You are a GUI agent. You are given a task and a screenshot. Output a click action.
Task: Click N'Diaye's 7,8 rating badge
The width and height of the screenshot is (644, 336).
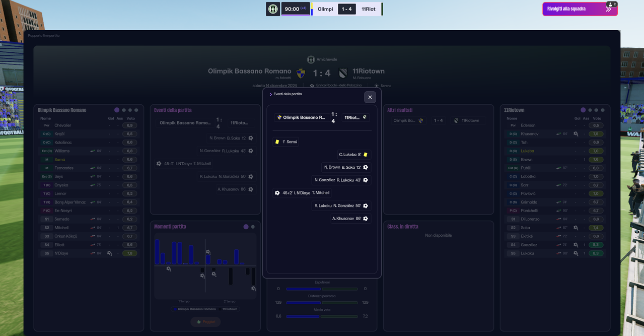[130, 253]
